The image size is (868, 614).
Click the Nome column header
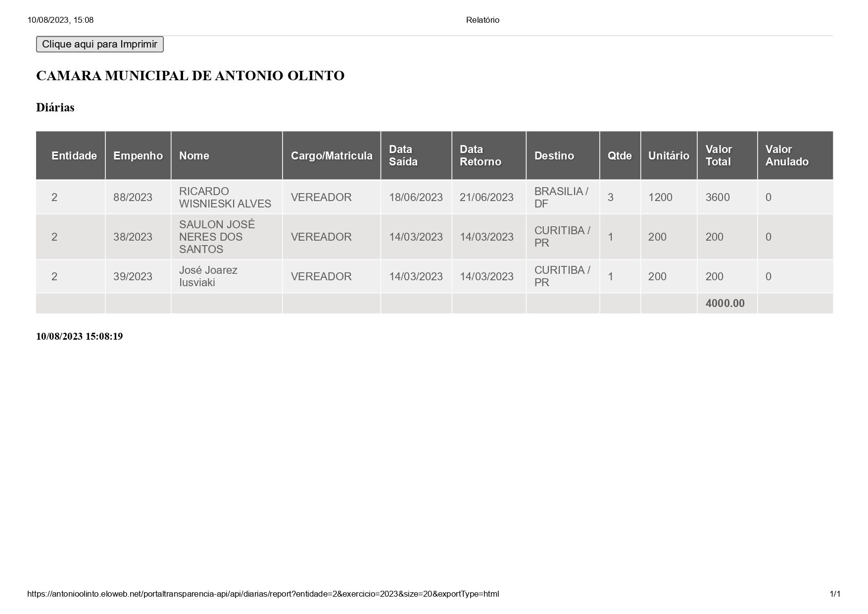194,155
